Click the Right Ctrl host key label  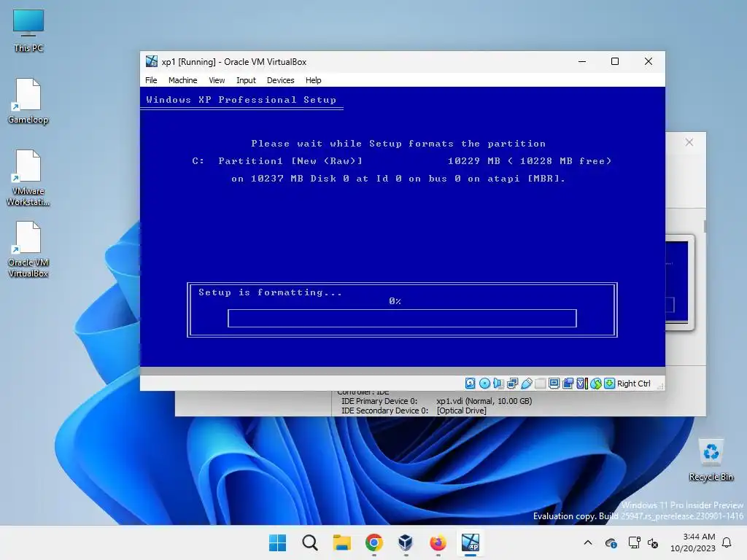pos(634,384)
